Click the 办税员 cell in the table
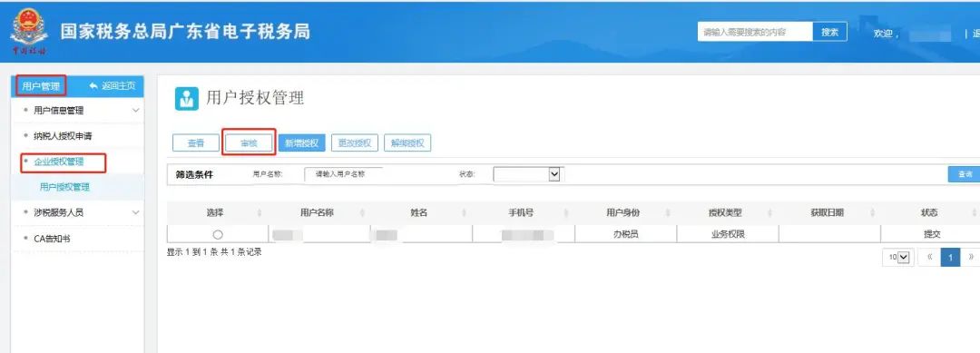The height and width of the screenshot is (353, 980). point(625,235)
